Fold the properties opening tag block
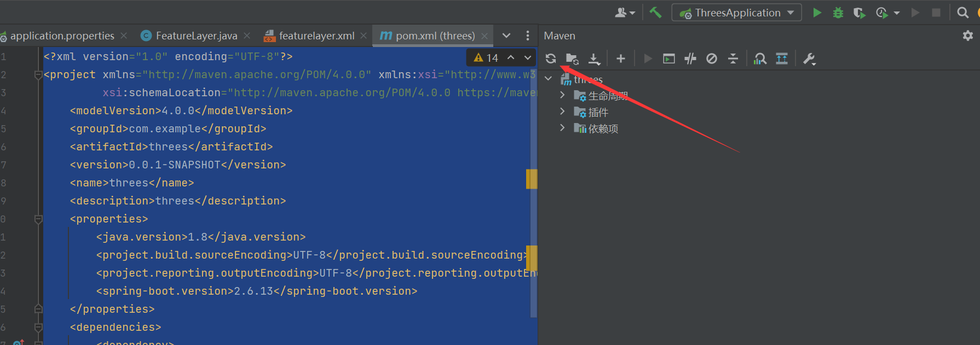The height and width of the screenshot is (345, 980). (x=38, y=219)
